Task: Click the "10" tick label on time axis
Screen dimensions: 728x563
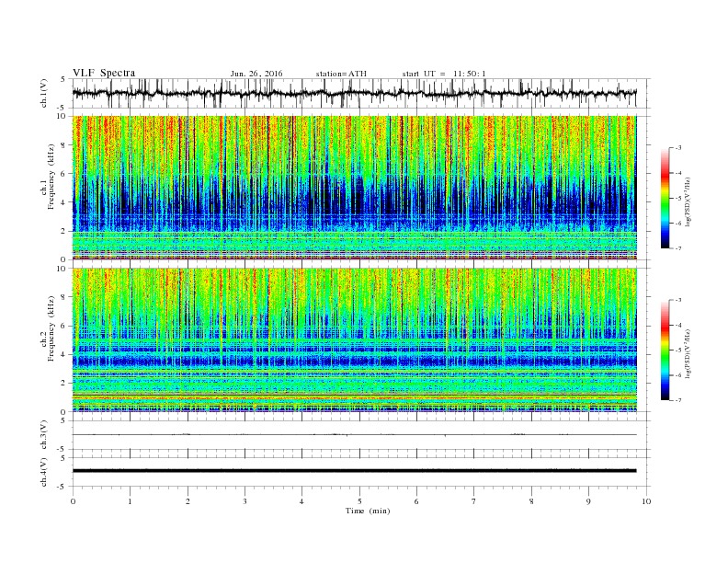Action: pos(646,501)
